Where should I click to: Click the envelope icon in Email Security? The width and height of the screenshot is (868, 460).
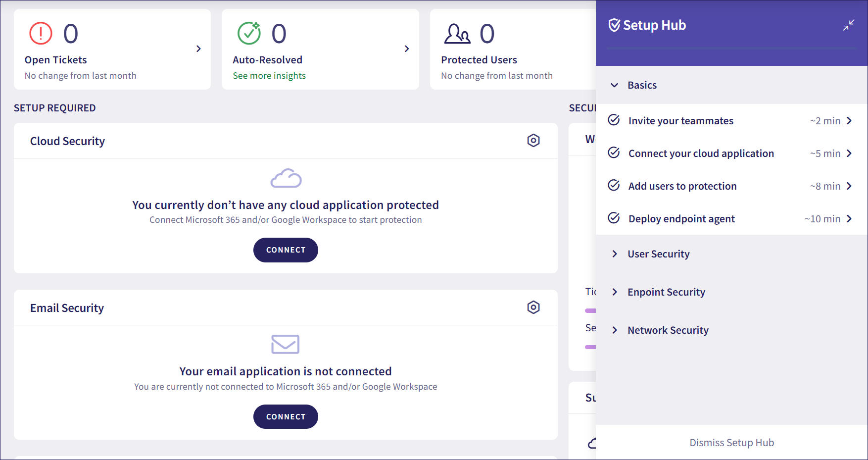tap(286, 344)
